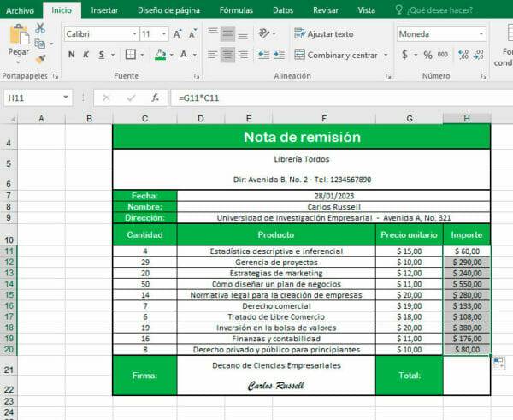This screenshot has height=420, width=513.
Task: Increase font size with the large A icon
Action: (178, 34)
